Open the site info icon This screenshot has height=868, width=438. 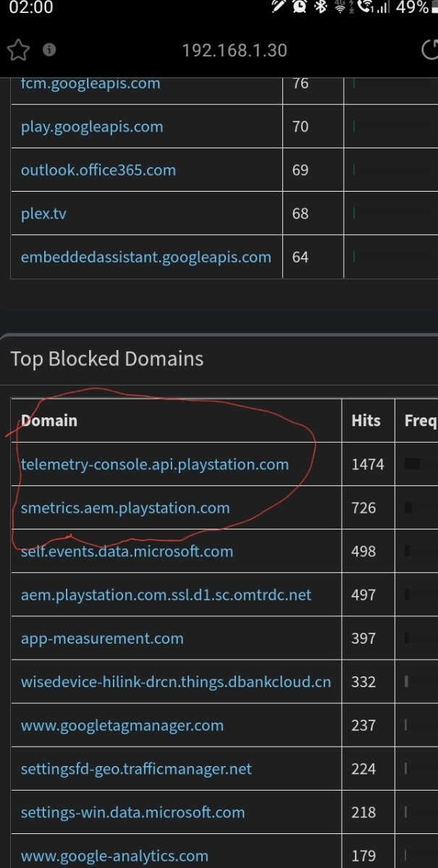click(x=49, y=50)
